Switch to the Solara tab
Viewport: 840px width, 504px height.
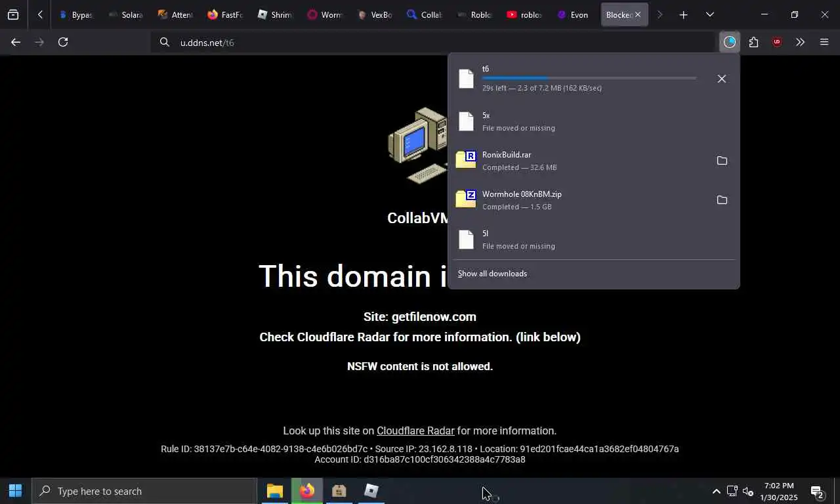[126, 14]
